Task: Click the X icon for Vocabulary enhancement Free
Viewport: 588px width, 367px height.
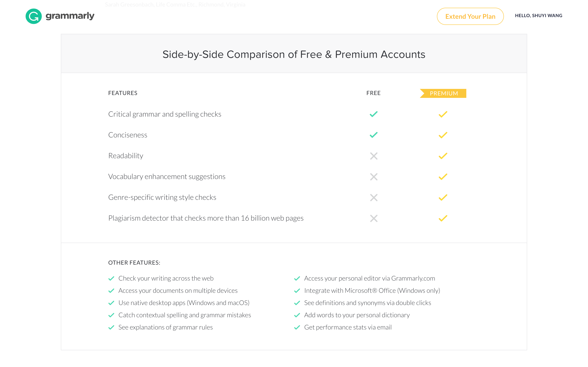Action: 373,177
